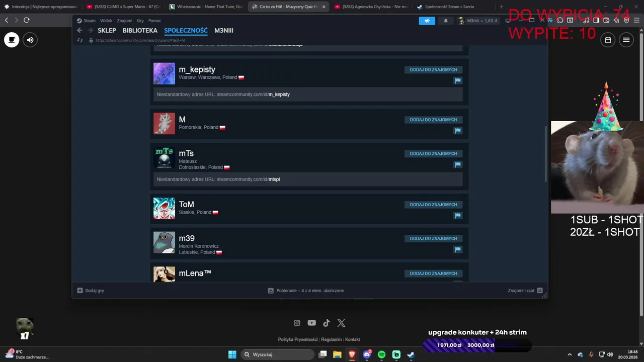The width and height of the screenshot is (644, 362).
Task: Switch to Whatsamusic browser tab
Action: click(x=206, y=7)
